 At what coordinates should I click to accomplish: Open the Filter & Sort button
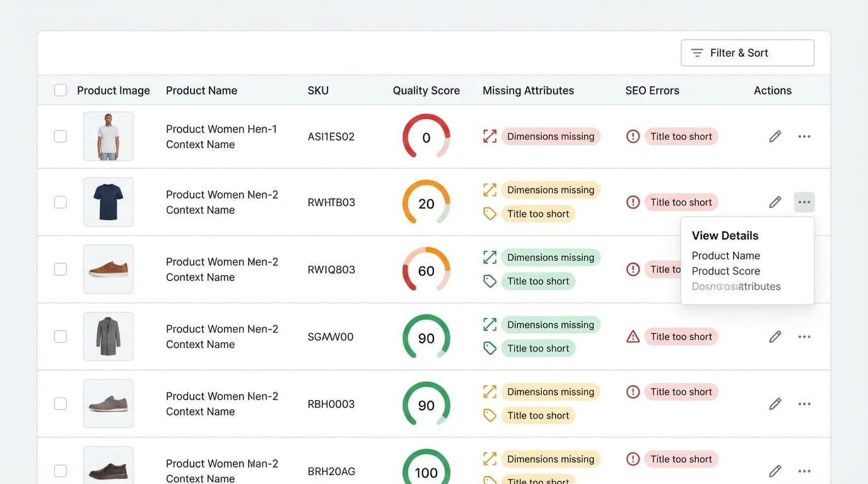pos(748,53)
